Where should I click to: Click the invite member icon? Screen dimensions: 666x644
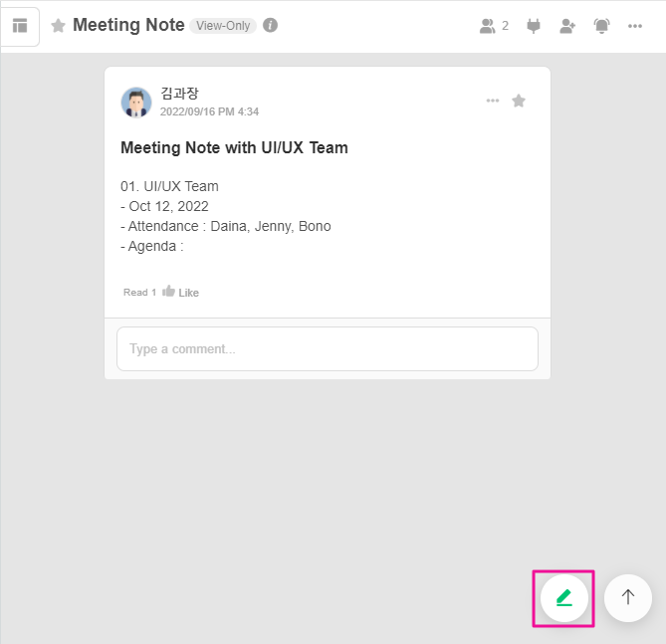(567, 26)
